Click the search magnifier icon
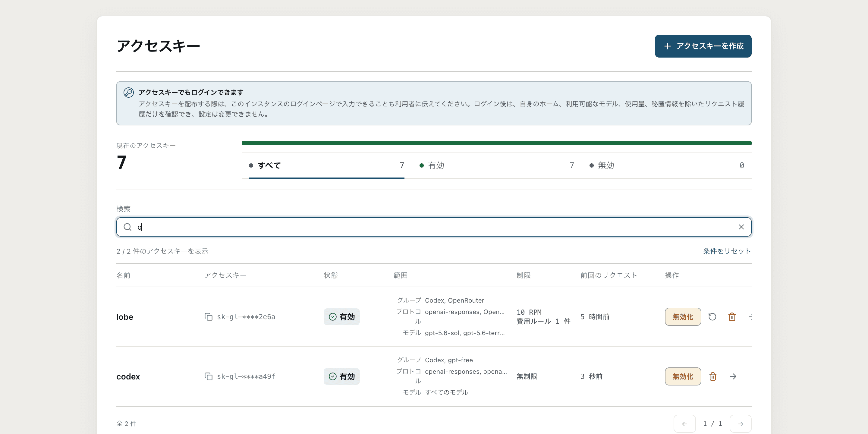The width and height of the screenshot is (868, 434). (127, 227)
